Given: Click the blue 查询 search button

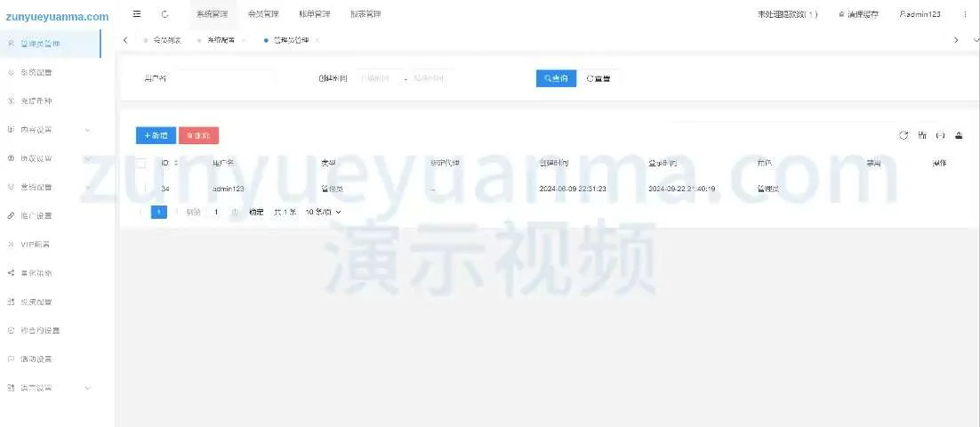Looking at the screenshot, I should click(556, 78).
